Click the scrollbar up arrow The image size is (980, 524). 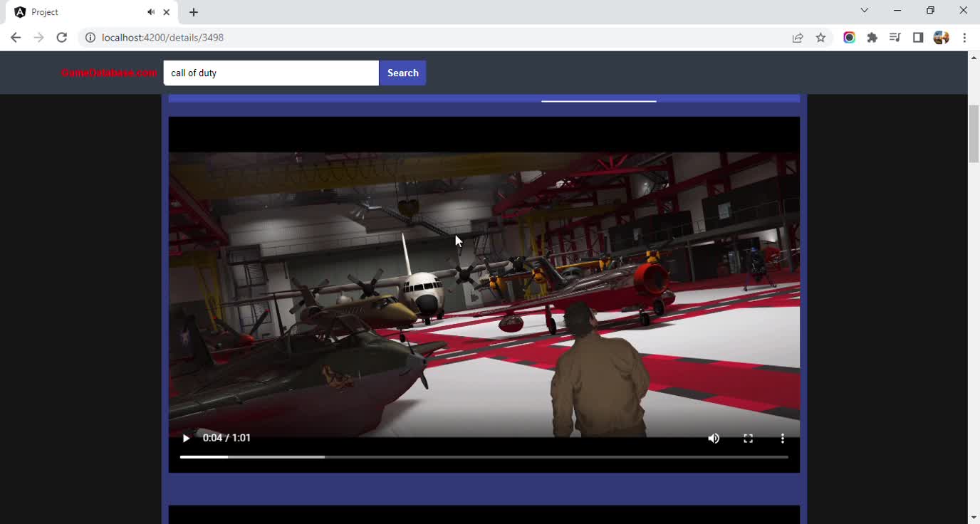(x=974, y=57)
